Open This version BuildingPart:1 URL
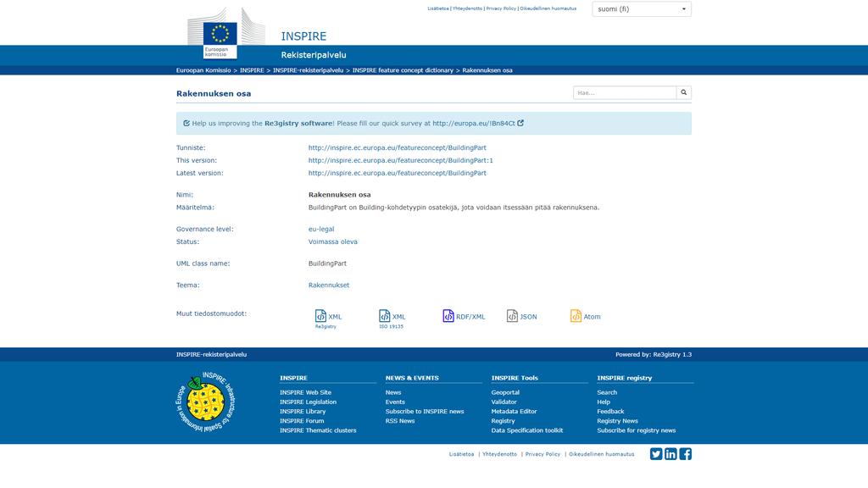This screenshot has height=488, width=868. coord(400,160)
